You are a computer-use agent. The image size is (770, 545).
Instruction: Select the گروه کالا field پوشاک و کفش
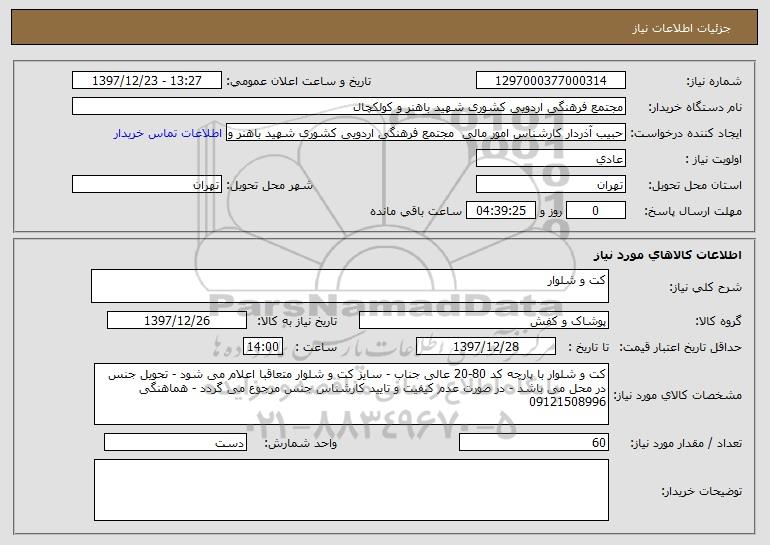pyautogui.click(x=484, y=321)
